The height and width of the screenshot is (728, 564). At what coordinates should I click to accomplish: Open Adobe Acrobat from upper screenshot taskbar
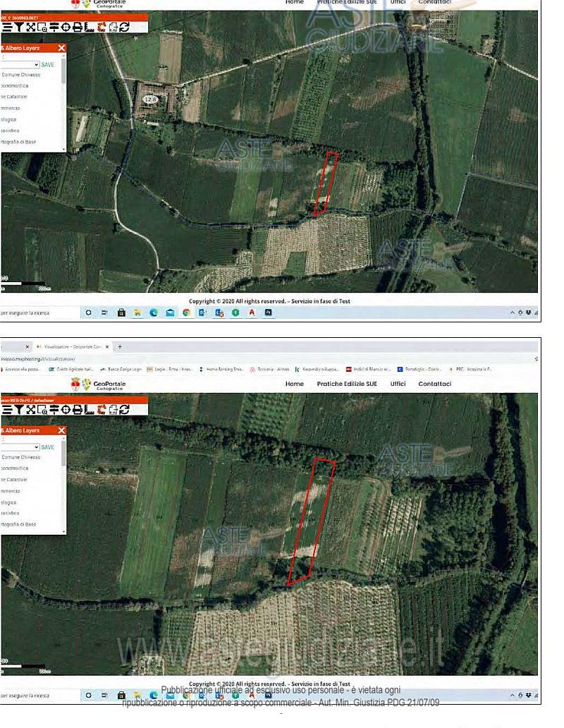point(252,313)
